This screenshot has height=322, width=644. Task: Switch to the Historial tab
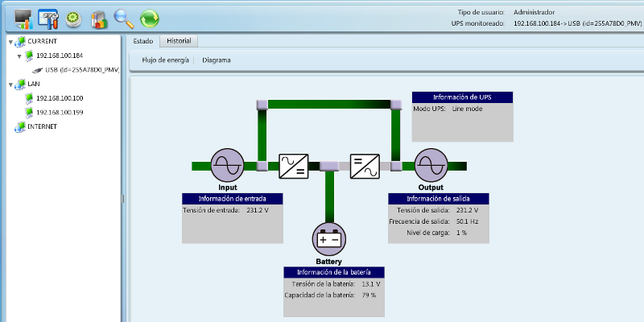pyautogui.click(x=179, y=41)
